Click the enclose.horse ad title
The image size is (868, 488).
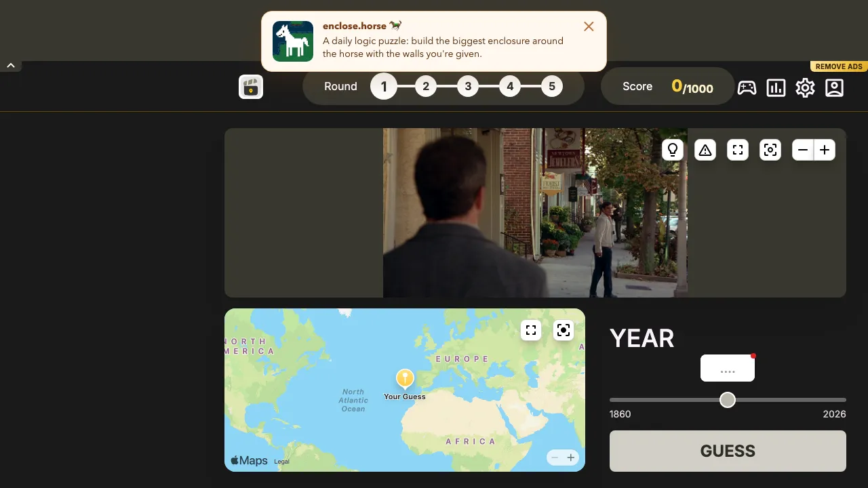(363, 26)
